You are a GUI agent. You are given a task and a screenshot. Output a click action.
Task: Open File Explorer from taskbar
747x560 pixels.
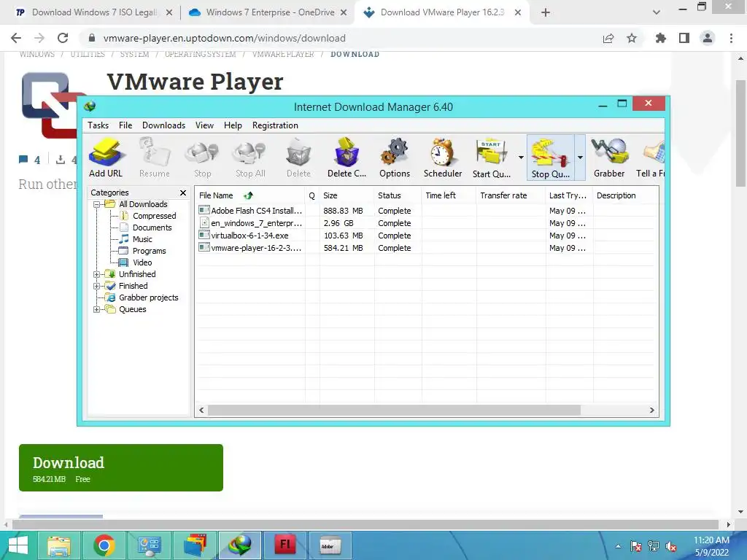point(58,545)
